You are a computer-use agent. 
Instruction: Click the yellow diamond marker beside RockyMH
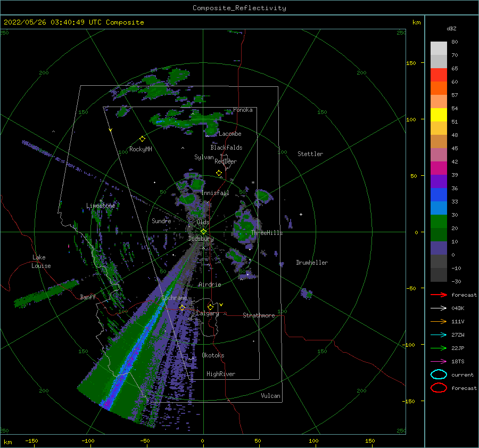pos(142,139)
